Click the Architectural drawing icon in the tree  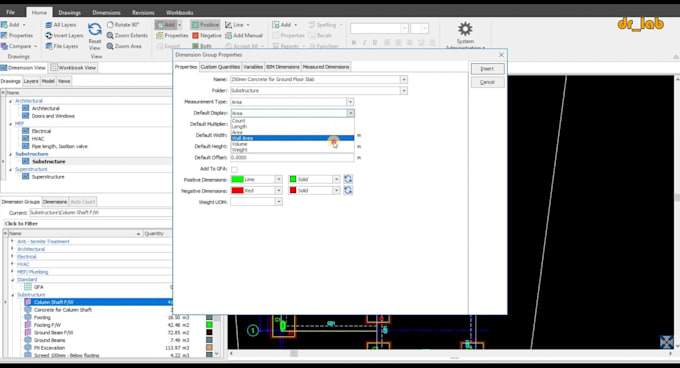point(26,108)
